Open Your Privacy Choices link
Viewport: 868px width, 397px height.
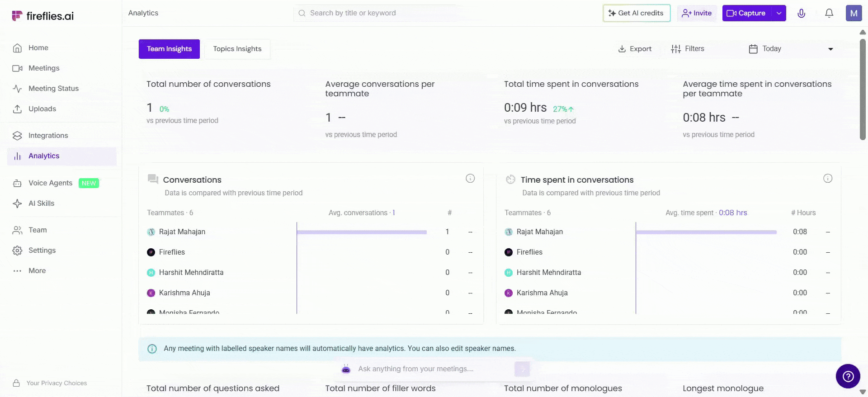pos(57,383)
